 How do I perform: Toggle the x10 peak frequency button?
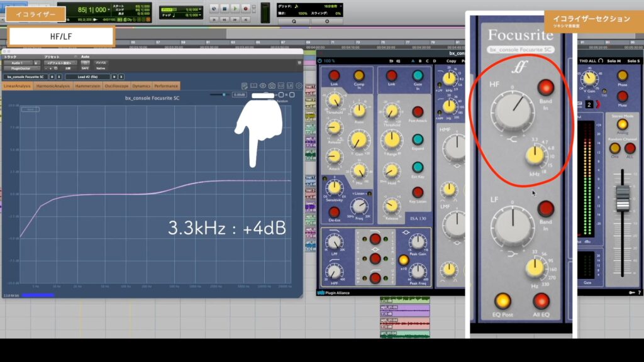[403, 260]
